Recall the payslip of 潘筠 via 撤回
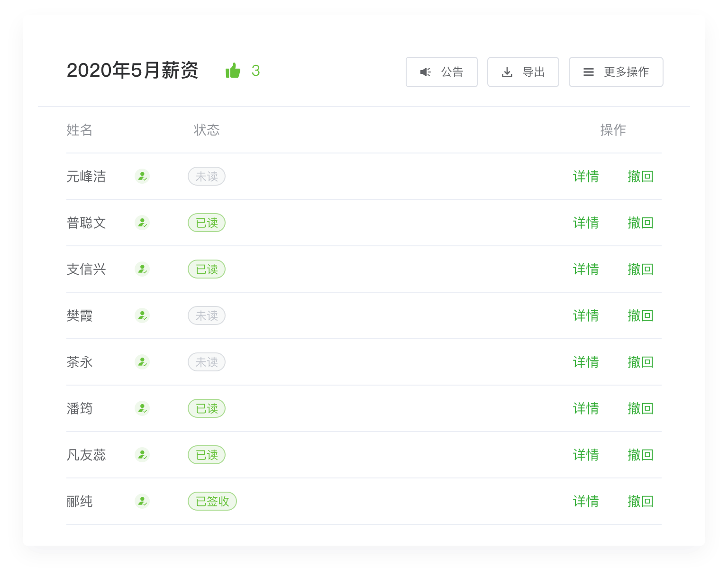This screenshot has width=728, height=576. [x=640, y=408]
